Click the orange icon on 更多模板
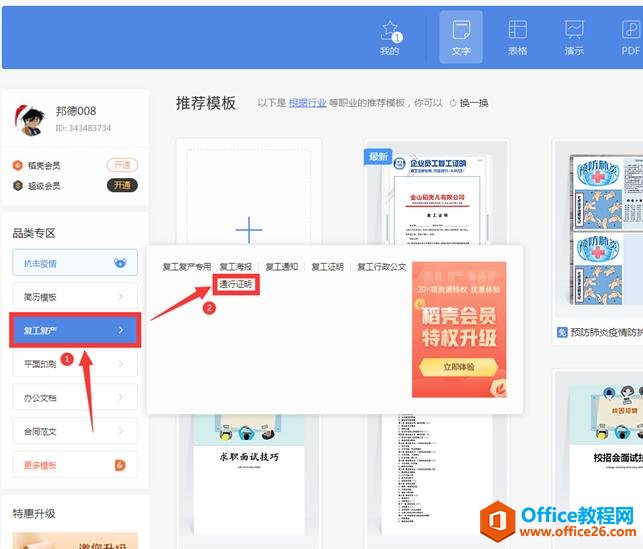Image resolution: width=643 pixels, height=549 pixels. (120, 465)
